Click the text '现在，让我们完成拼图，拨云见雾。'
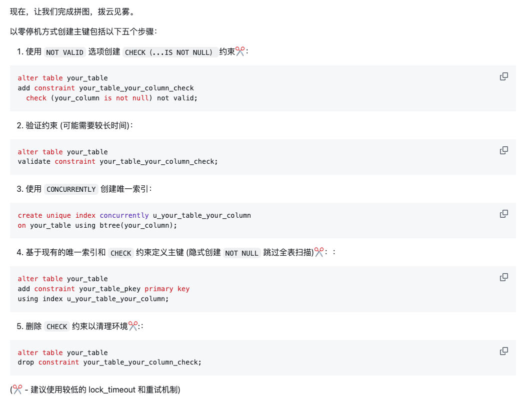532x400 pixels. [73, 12]
